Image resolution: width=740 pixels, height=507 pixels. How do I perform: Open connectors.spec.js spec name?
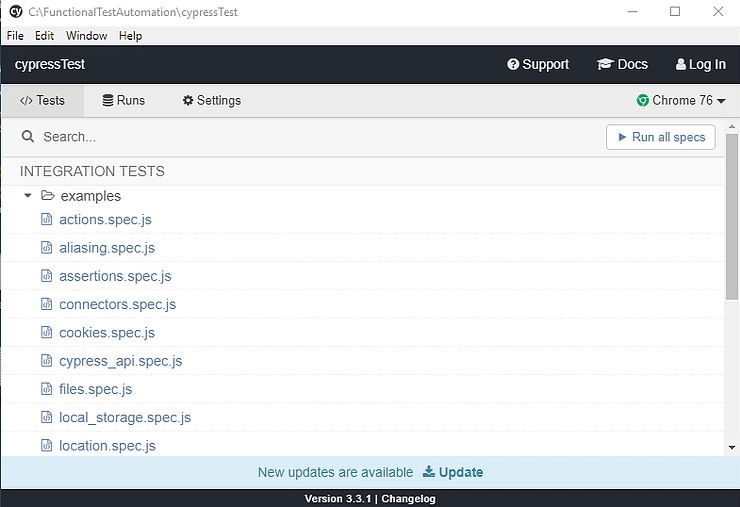click(118, 304)
